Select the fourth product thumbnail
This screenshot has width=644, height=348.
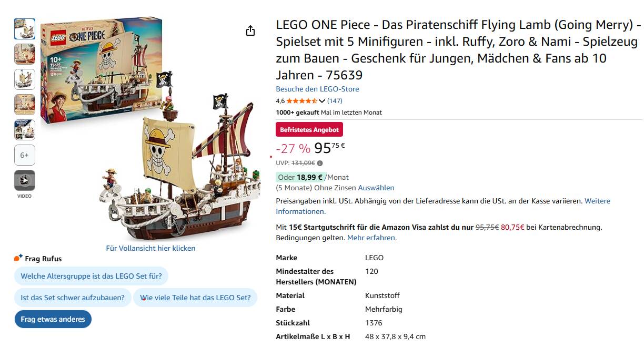[25, 105]
